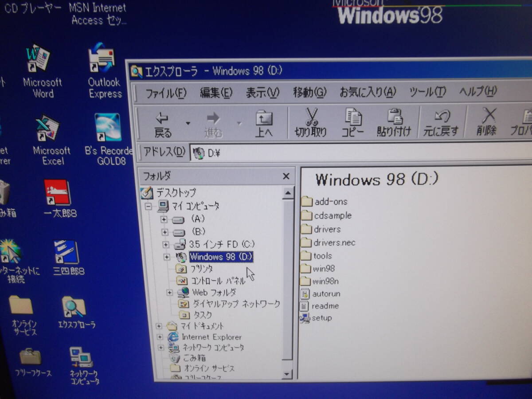The image size is (532, 399).
Task: Expand the マイ ドキュメント tree node
Action: click(x=159, y=326)
